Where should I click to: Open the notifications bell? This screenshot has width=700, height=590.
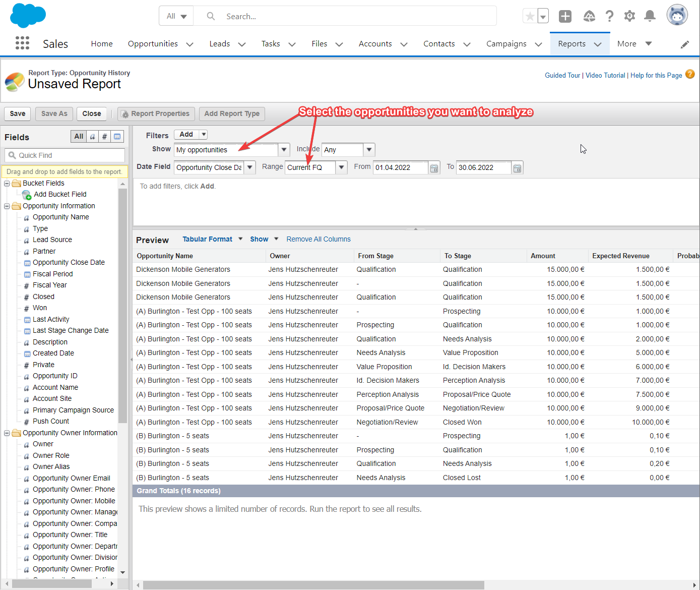(650, 16)
